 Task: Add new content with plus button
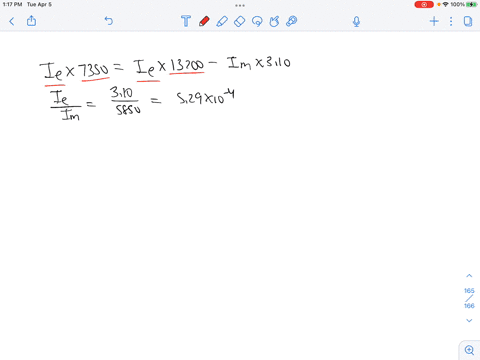pos(434,22)
